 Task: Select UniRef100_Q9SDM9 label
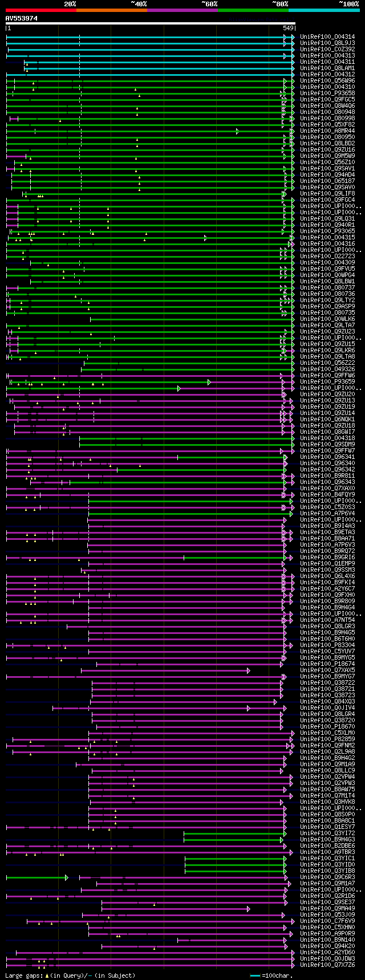[327, 444]
